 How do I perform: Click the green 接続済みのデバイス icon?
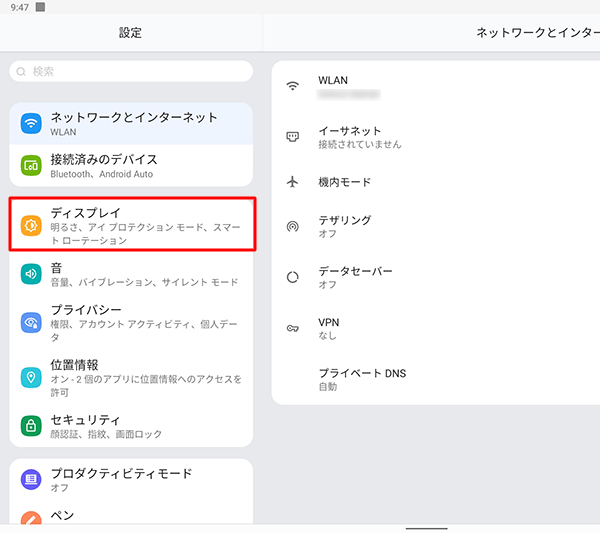point(32,165)
